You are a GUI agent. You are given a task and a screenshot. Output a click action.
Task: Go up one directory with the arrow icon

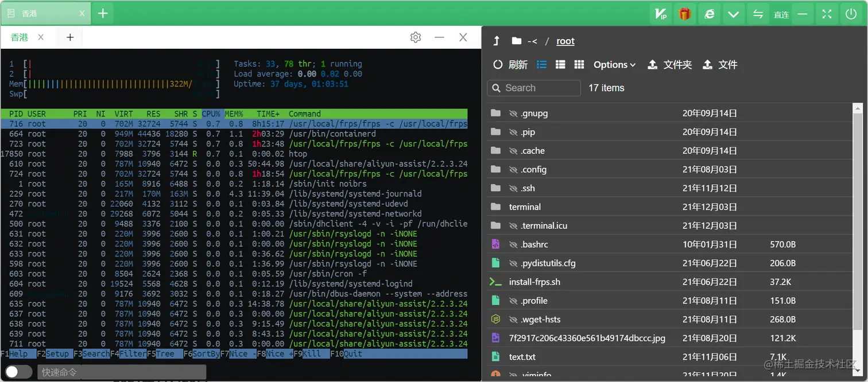pyautogui.click(x=497, y=41)
